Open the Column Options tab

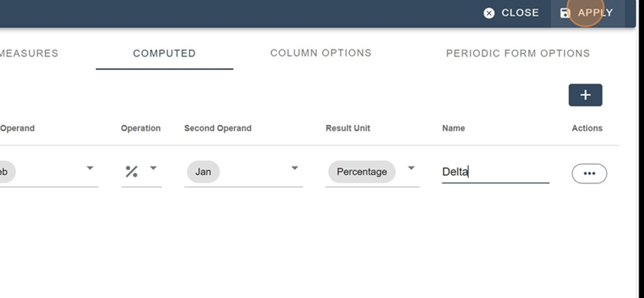[x=321, y=54]
